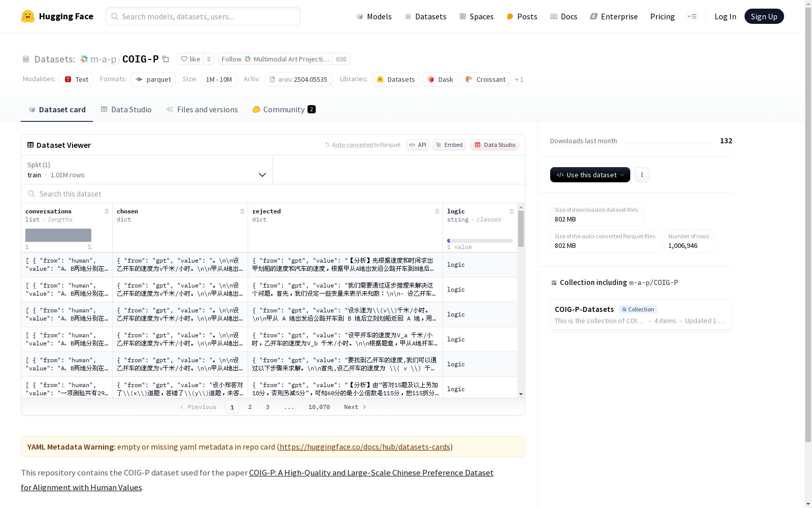This screenshot has height=508, width=812.
Task: Select page 1 in pagination
Action: (x=232, y=407)
